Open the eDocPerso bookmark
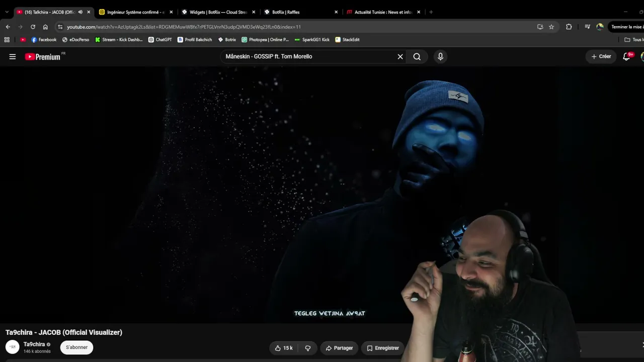This screenshot has width=644, height=362. tap(75, 40)
